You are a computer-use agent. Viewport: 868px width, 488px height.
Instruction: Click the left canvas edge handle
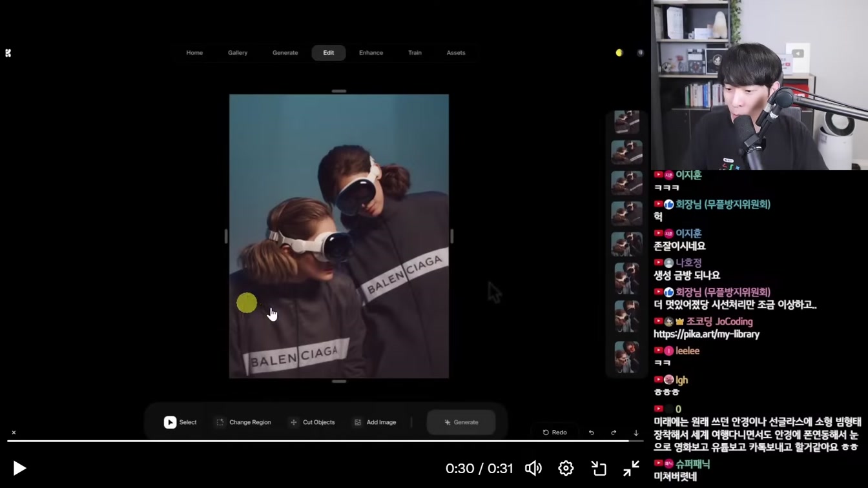[226, 236]
